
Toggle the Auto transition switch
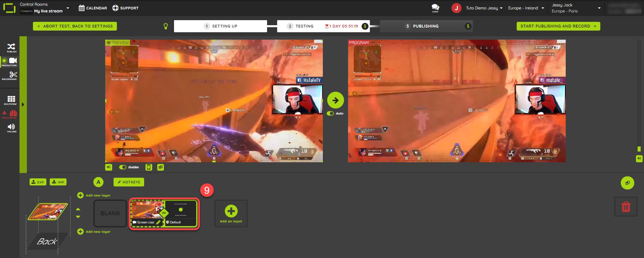[x=331, y=114]
